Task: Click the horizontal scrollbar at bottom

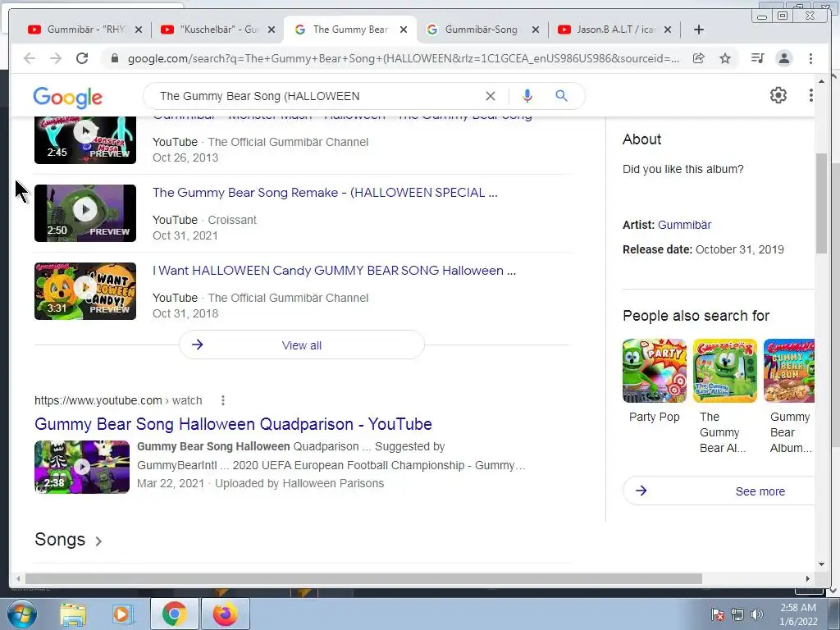Action: point(363,578)
